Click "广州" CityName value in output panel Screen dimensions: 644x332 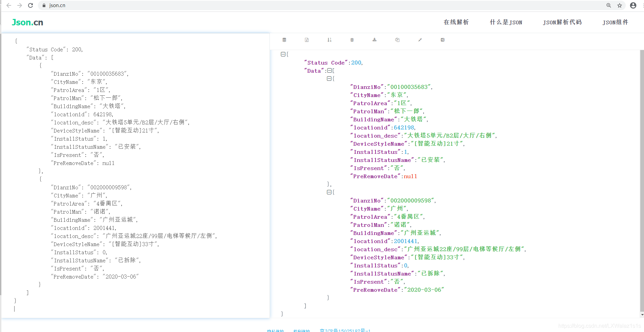click(397, 209)
